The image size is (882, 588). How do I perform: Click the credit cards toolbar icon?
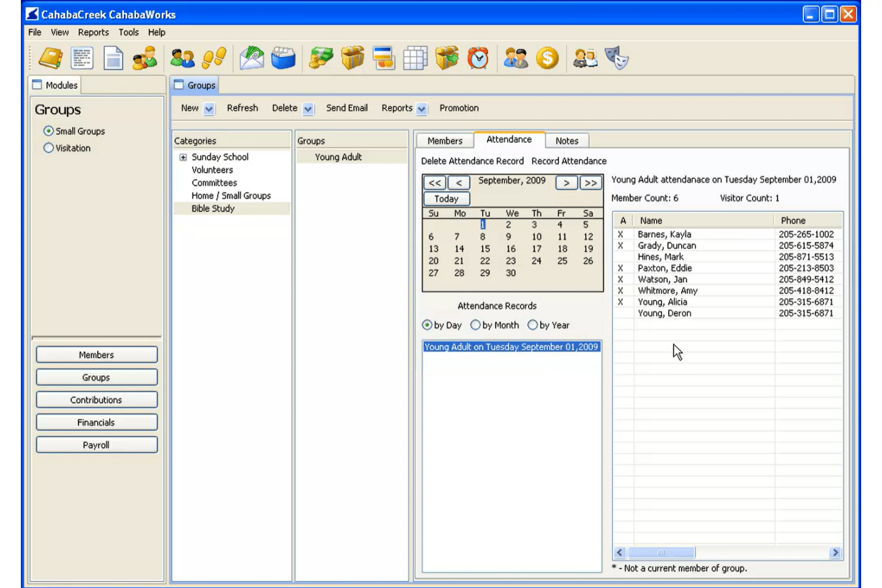click(384, 58)
